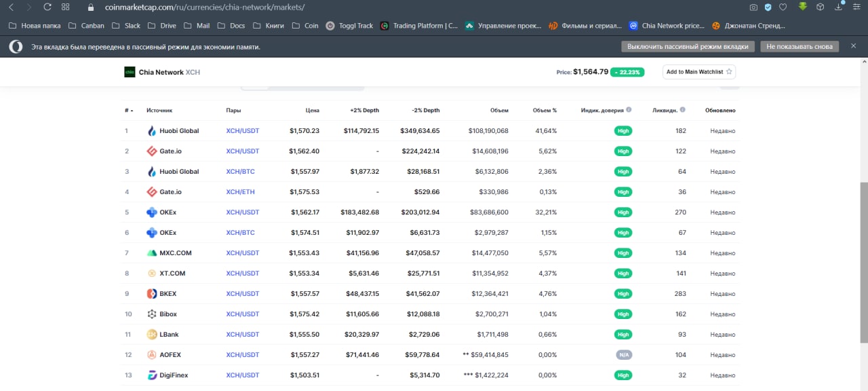Open the Mail bookmarks folder
Viewport: 868px width, 391px height.
tap(197, 26)
